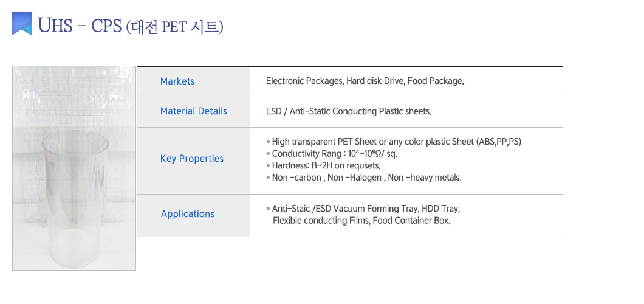This screenshot has height=304, width=644.
Task: Click the Electronic Packages, Hard disk Drive text
Action: [335, 81]
